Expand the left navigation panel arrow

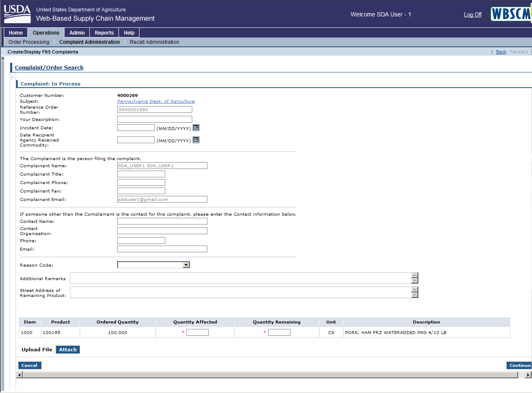pos(3,58)
